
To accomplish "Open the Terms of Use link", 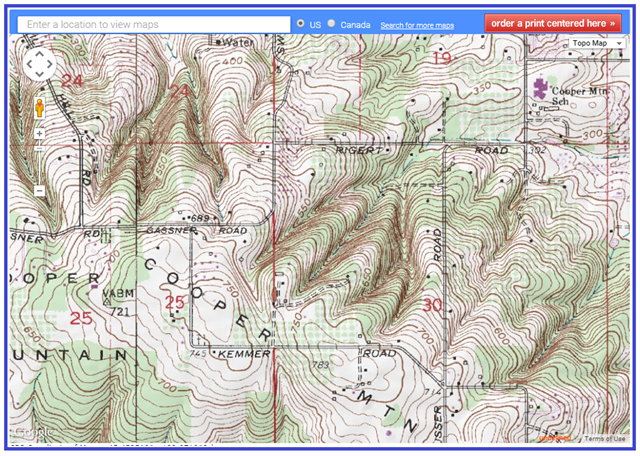I will click(605, 438).
